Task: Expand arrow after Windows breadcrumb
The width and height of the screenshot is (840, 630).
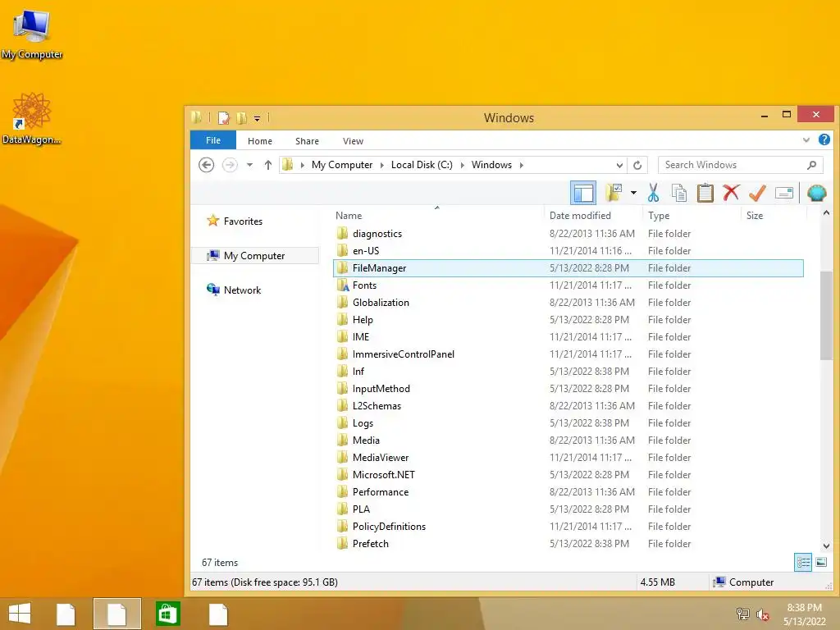Action: [521, 165]
